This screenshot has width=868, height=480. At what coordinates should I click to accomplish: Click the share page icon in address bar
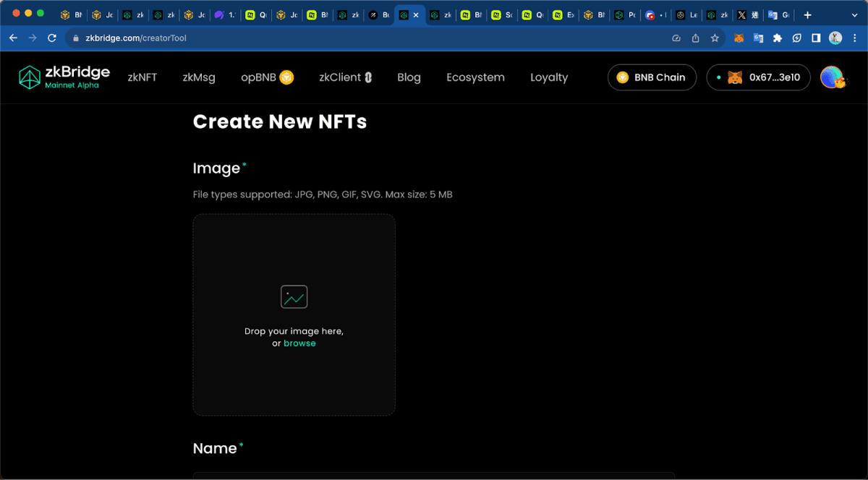click(x=696, y=38)
